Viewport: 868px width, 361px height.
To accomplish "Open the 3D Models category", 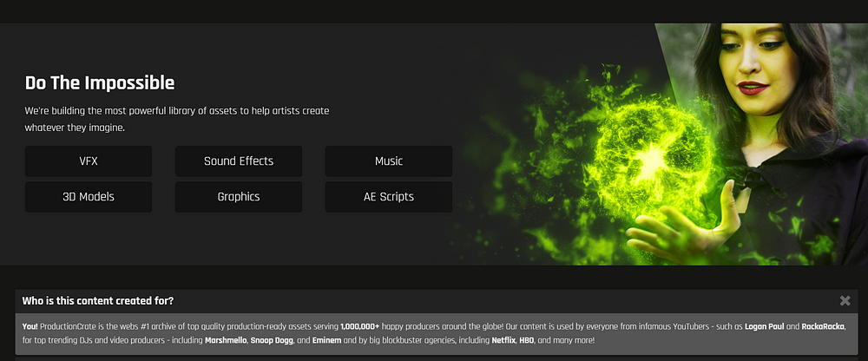I will (x=89, y=197).
